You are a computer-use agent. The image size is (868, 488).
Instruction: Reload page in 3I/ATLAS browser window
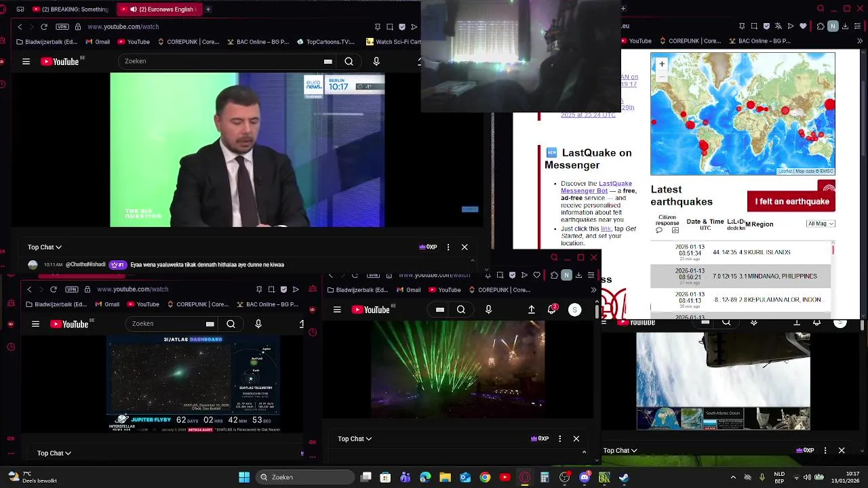tap(54, 289)
